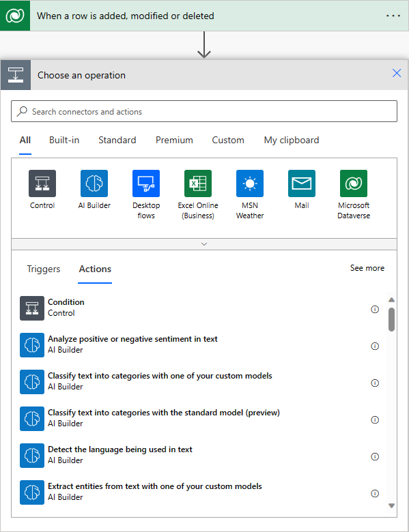This screenshot has height=532, width=409.
Task: Open the Triggers tab
Action: point(44,269)
